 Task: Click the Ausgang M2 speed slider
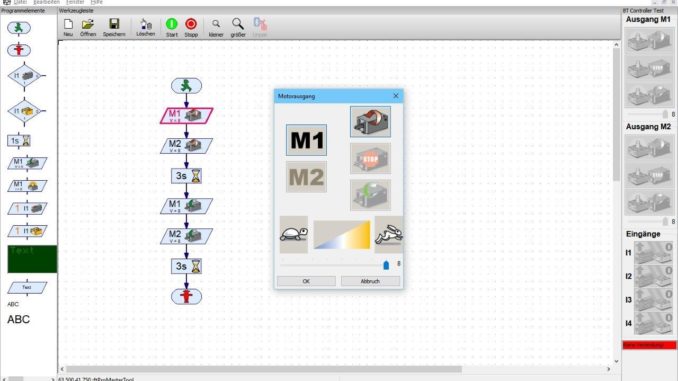[x=647, y=221]
